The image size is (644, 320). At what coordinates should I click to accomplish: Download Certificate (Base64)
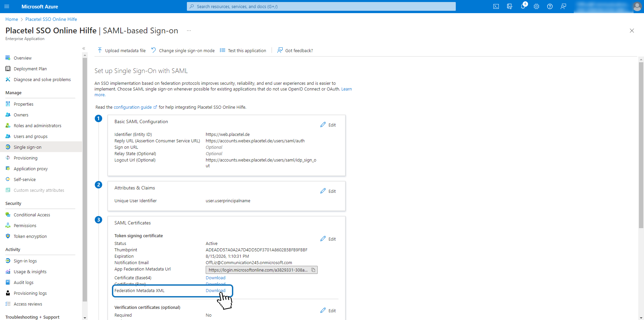click(x=215, y=278)
